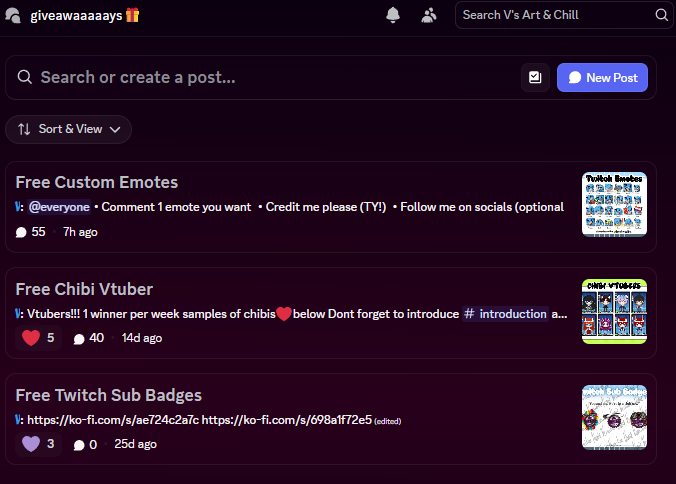Click the 14d ago timestamp

click(x=142, y=338)
